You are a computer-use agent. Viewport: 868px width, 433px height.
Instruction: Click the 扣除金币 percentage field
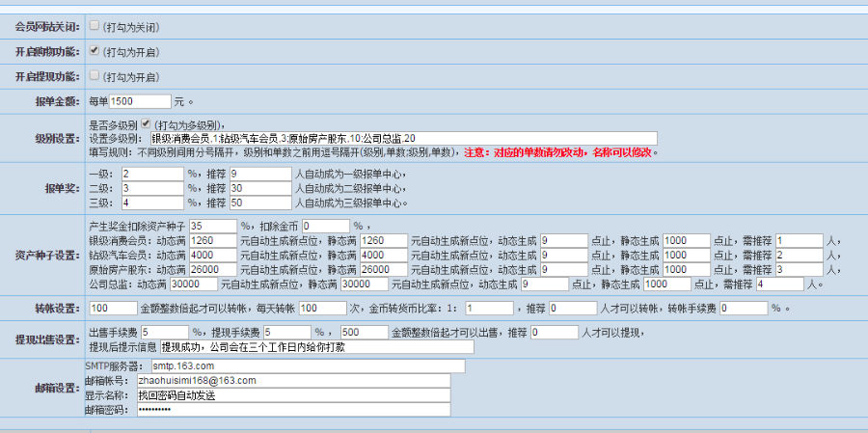[x=326, y=226]
